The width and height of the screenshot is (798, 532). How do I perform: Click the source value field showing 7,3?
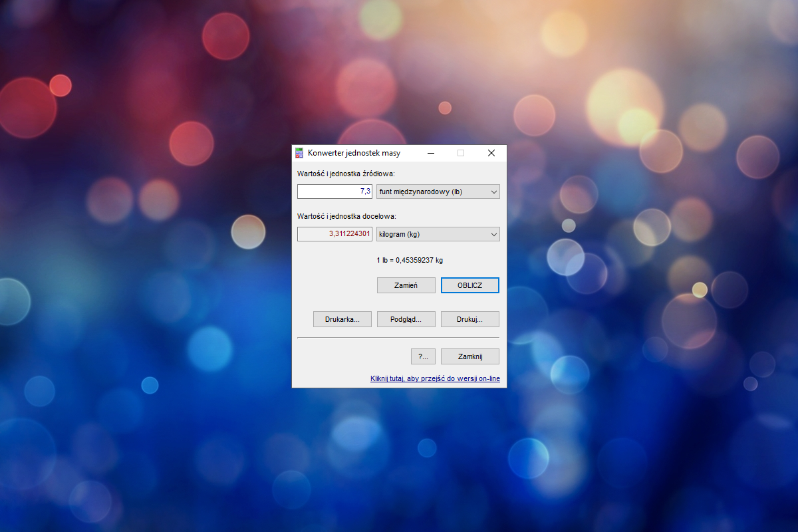click(334, 192)
